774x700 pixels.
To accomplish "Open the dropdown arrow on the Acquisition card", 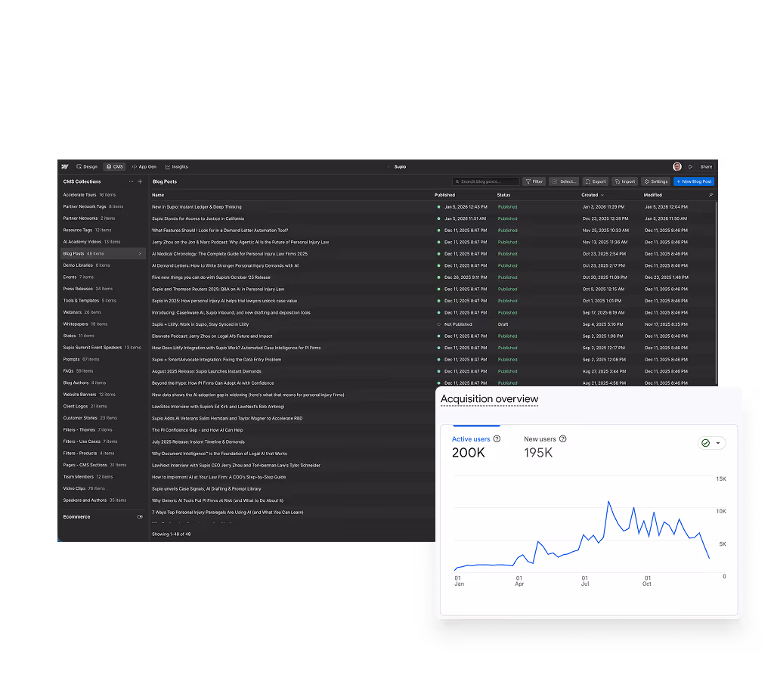I will (x=718, y=443).
